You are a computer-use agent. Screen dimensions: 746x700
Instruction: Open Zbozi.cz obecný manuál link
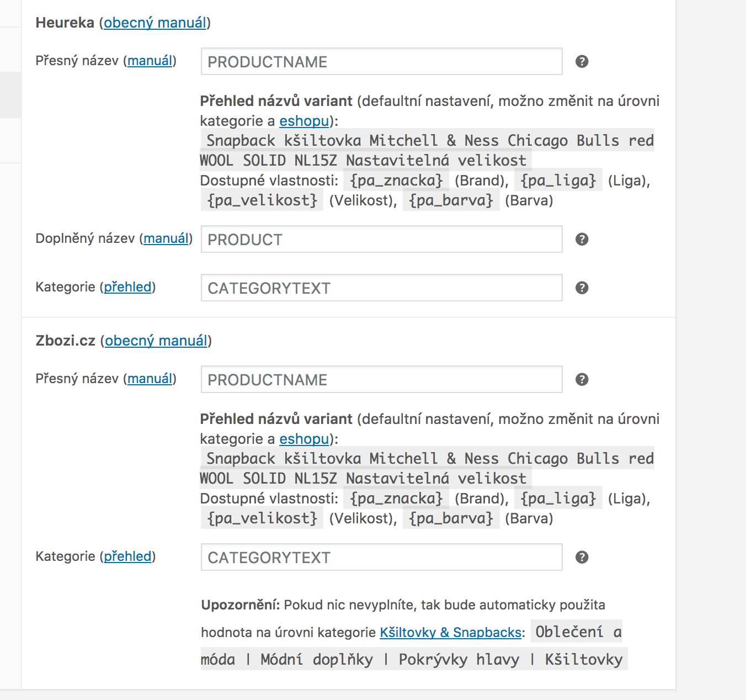156,341
